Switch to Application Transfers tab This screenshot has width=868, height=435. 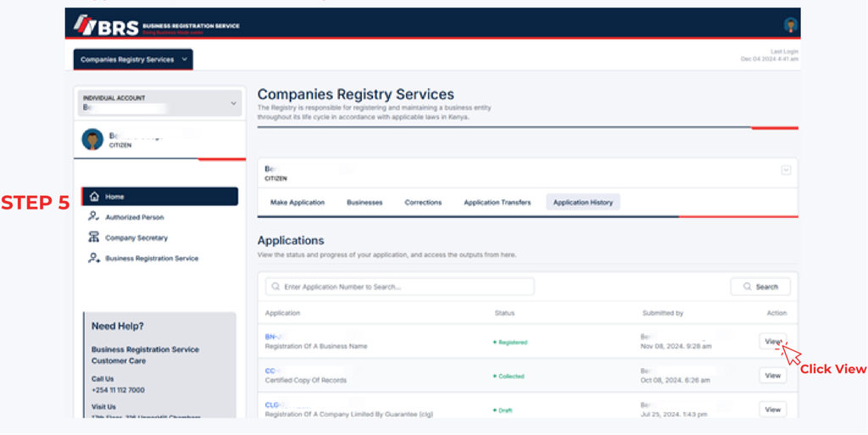[497, 203]
